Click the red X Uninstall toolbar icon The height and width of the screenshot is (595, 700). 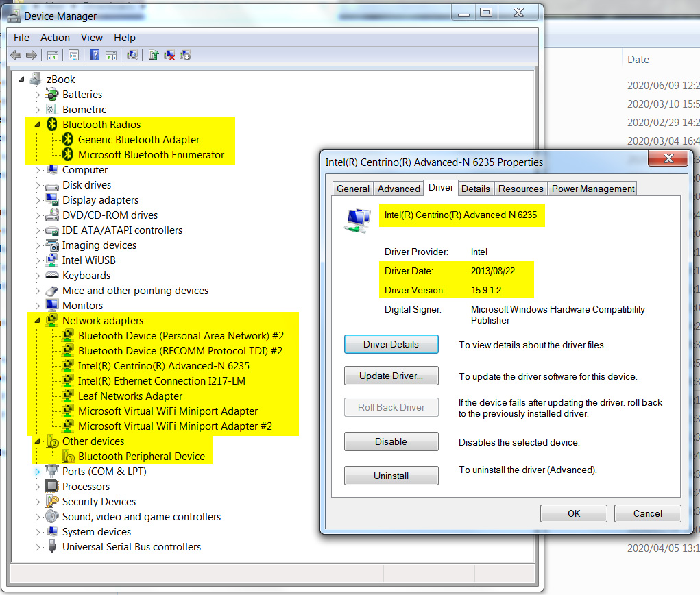pos(169,55)
